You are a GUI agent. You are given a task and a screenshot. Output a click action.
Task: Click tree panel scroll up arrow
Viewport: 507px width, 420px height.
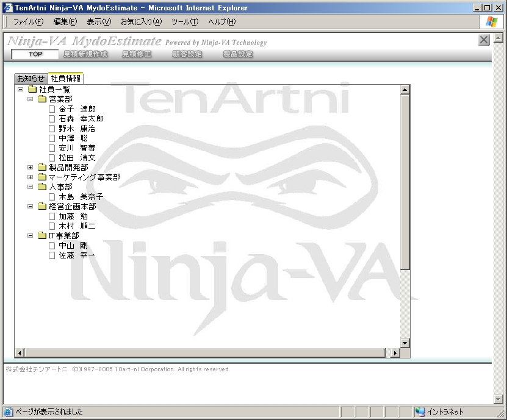click(405, 90)
